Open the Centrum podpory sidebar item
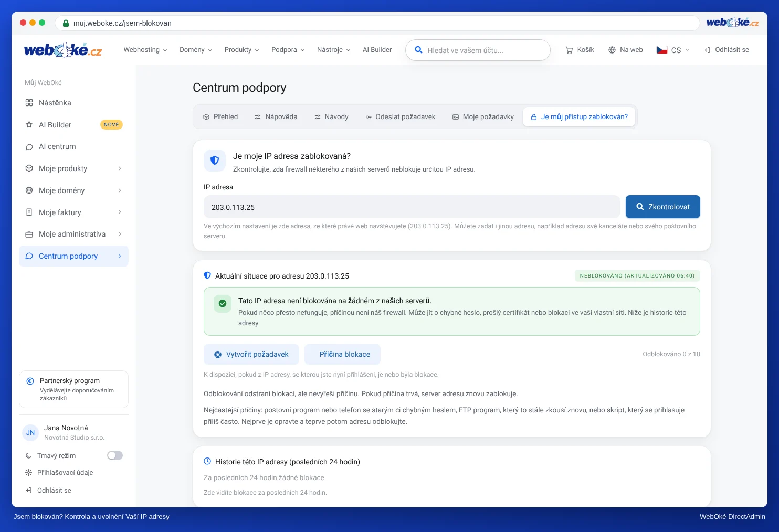Viewport: 779px width, 532px height. 73,256
